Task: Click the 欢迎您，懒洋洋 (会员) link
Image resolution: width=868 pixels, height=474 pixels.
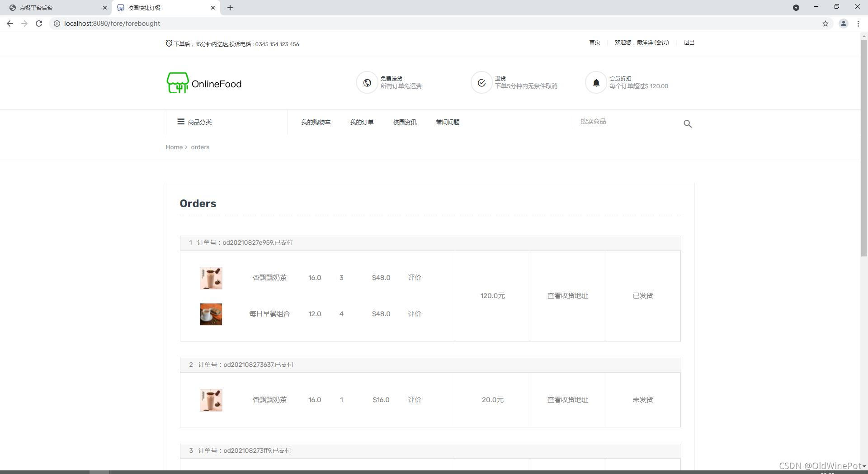Action: point(642,42)
